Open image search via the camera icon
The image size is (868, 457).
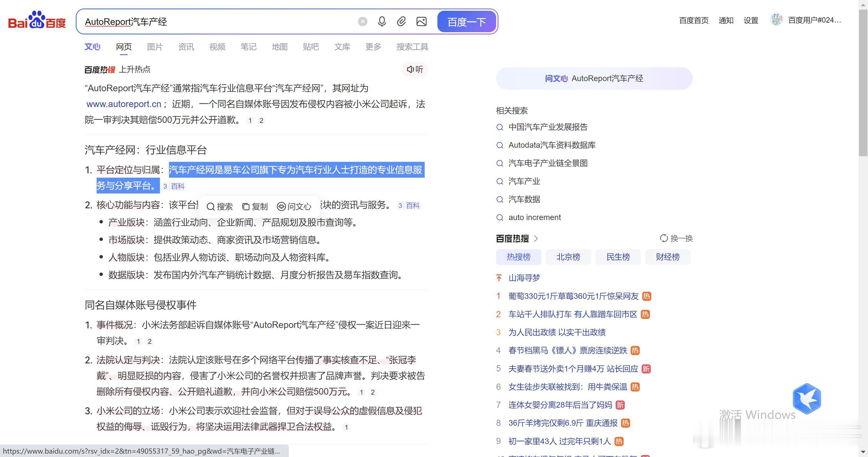421,21
